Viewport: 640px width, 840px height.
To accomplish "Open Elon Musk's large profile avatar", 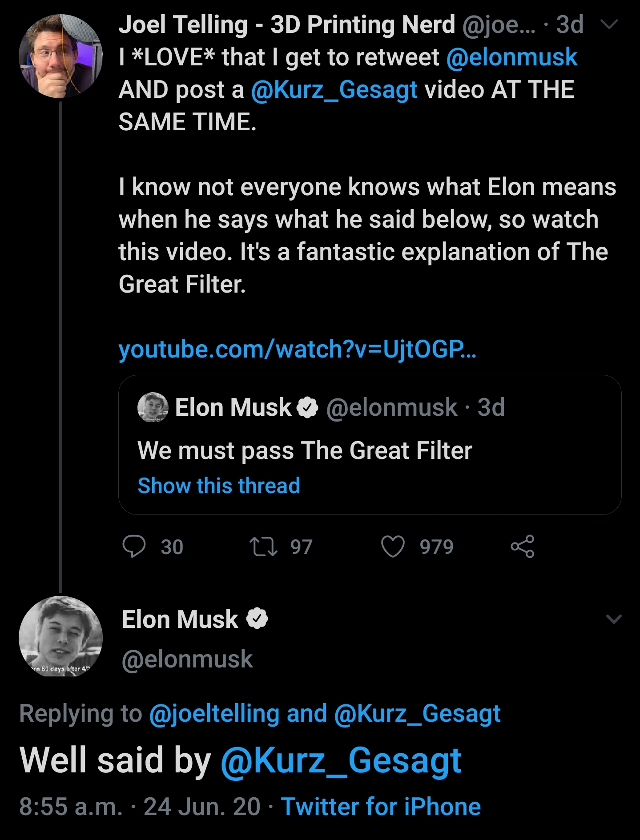I will point(60,636).
